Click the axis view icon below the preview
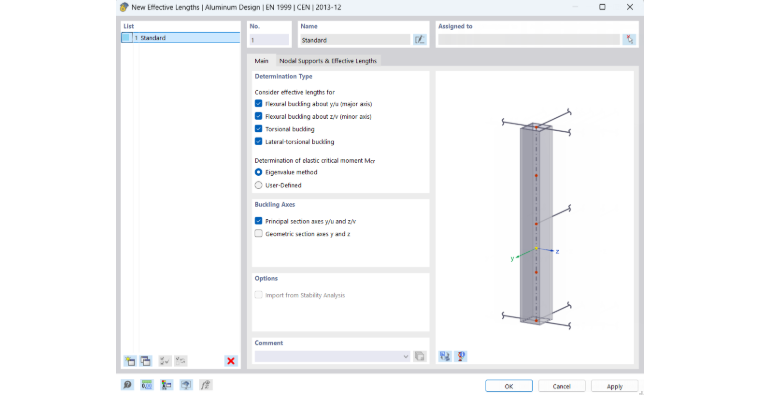The height and width of the screenshot is (395, 760). click(445, 356)
